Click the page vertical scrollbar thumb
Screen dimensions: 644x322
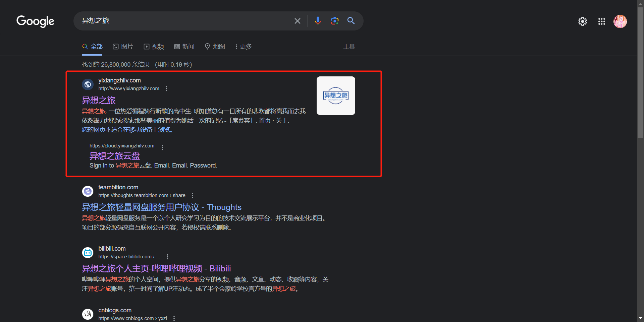tap(640, 72)
